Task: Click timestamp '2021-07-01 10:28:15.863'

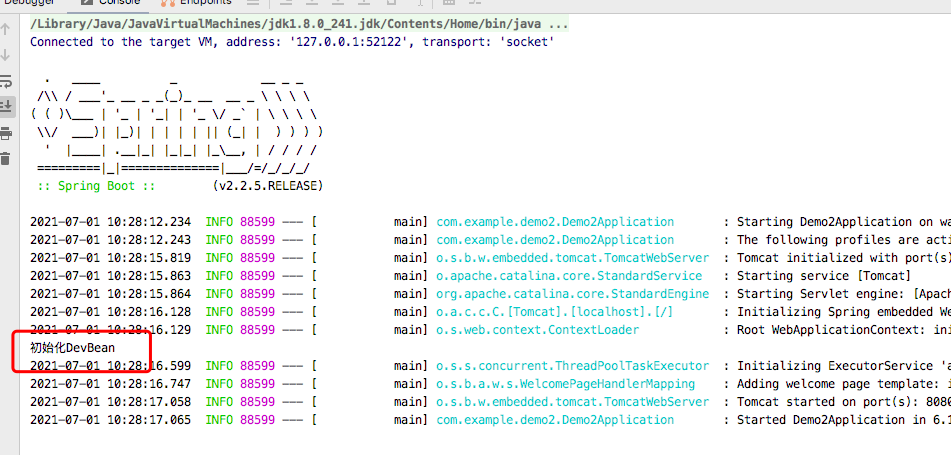Action: tap(110, 276)
